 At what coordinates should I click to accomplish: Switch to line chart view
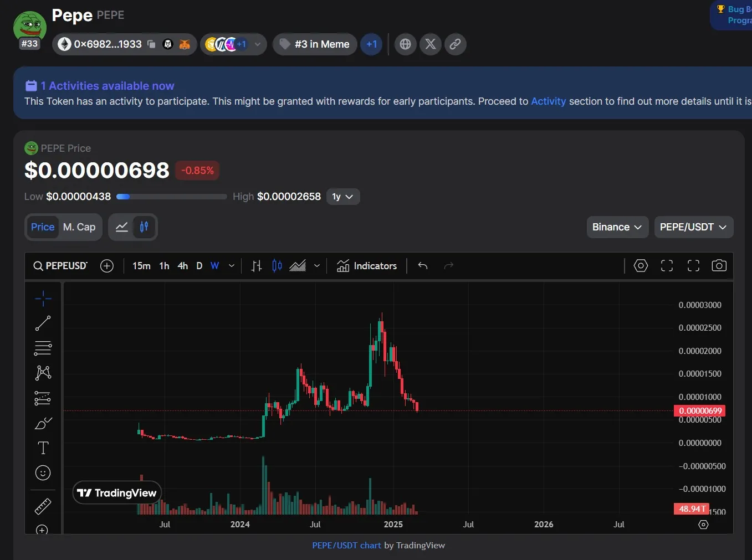coord(122,227)
